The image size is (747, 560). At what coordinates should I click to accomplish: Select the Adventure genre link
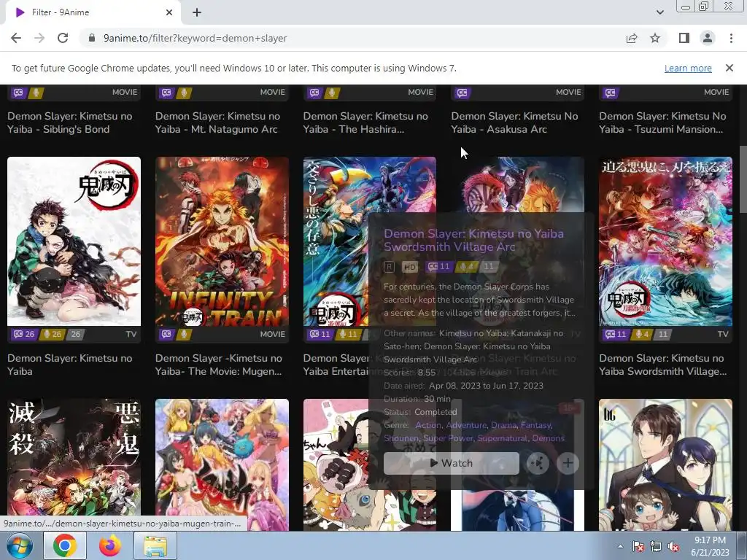466,425
